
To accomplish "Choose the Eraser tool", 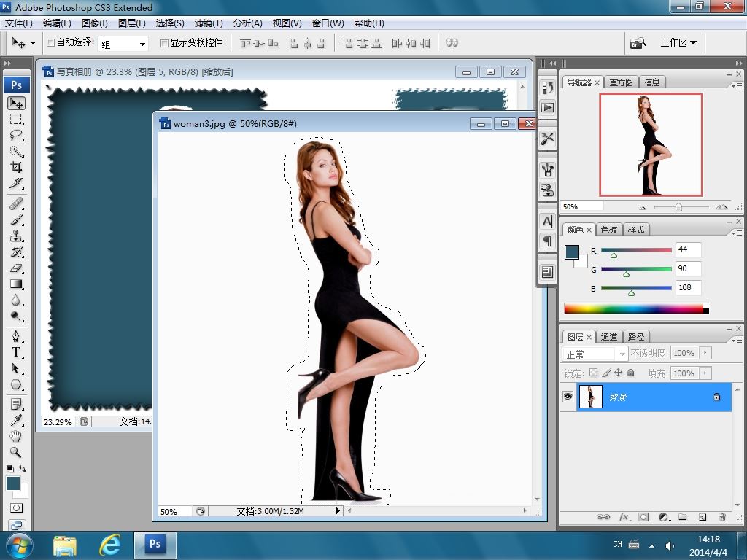I will (x=16, y=268).
